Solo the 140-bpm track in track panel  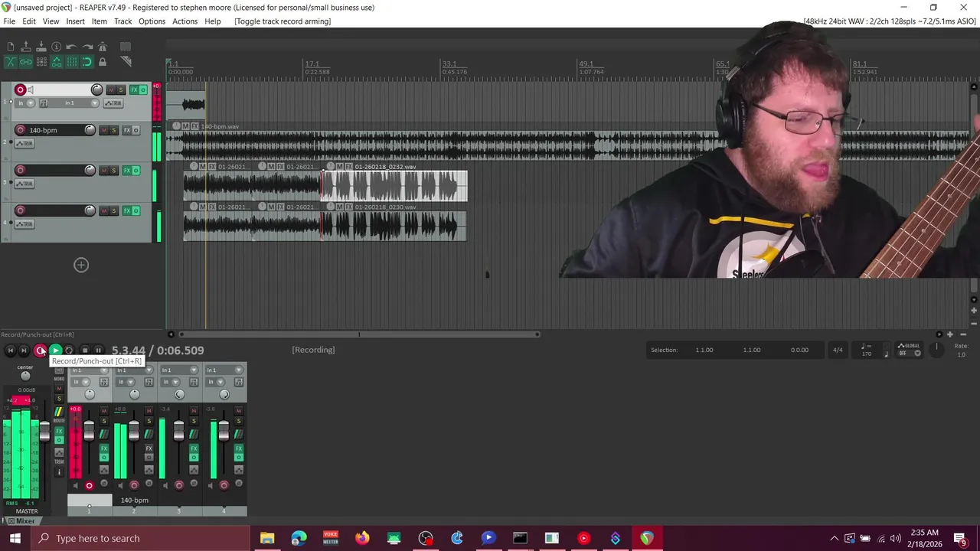pos(114,130)
